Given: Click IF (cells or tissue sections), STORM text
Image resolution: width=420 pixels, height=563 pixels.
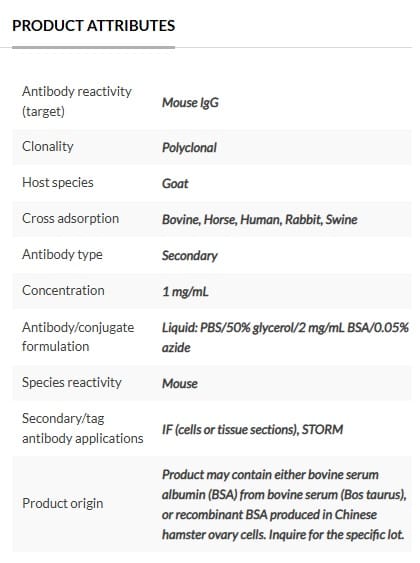Looking at the screenshot, I should [252, 429].
